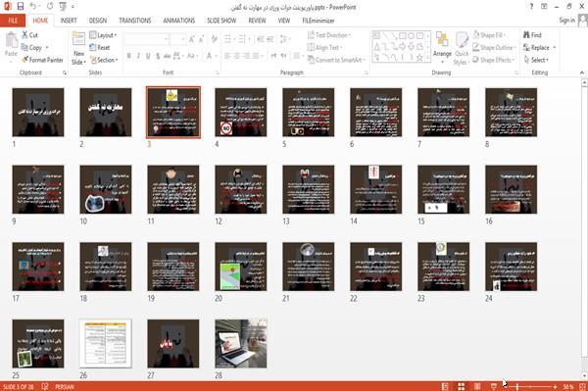Switch to Reading View in status bar
588x391 pixels.
tap(477, 386)
